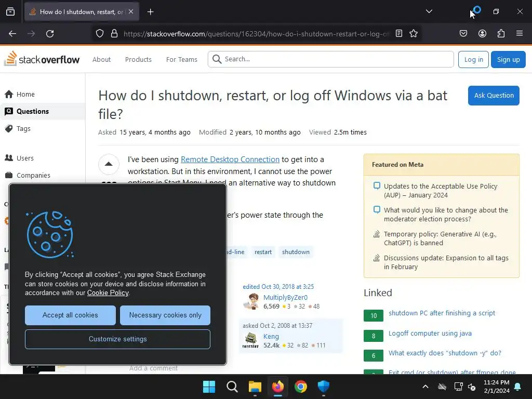This screenshot has height=399, width=532.
Task: Open Firefox application menu
Action: click(520, 34)
